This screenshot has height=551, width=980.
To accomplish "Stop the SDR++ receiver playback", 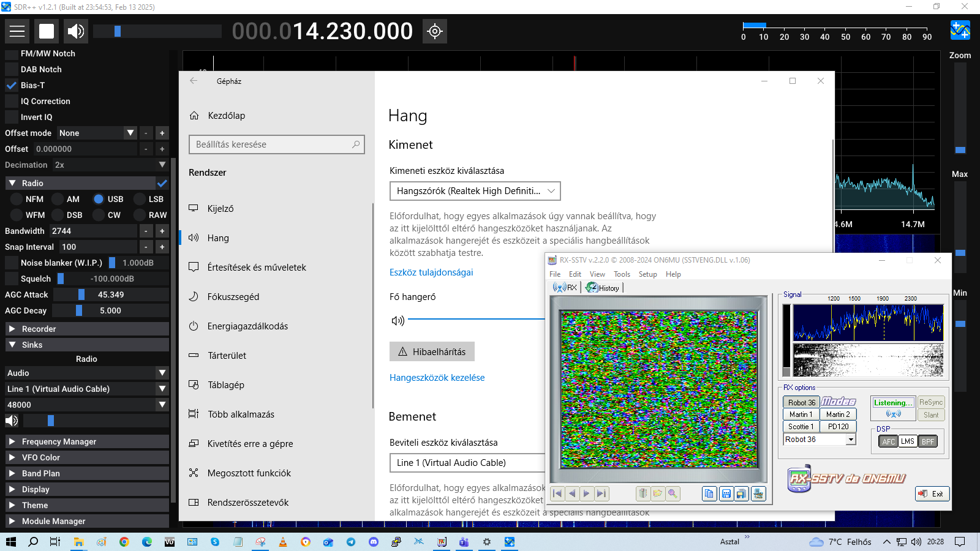I will (47, 31).
